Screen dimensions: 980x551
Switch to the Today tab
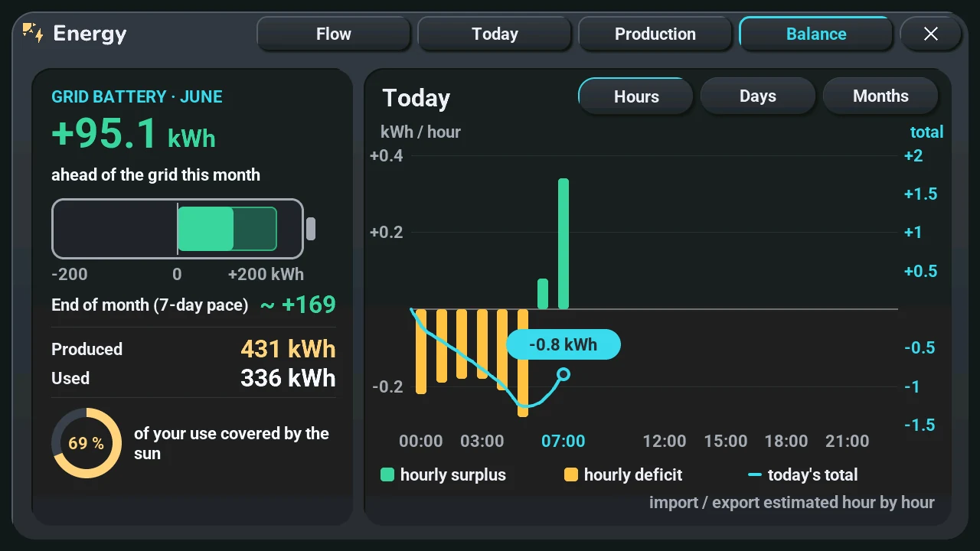495,34
